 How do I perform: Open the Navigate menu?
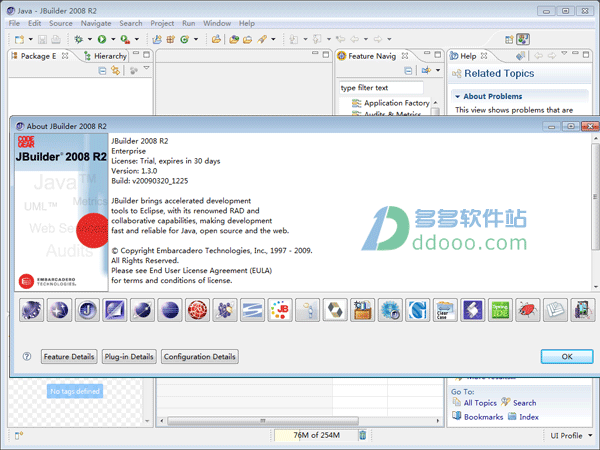coord(96,23)
